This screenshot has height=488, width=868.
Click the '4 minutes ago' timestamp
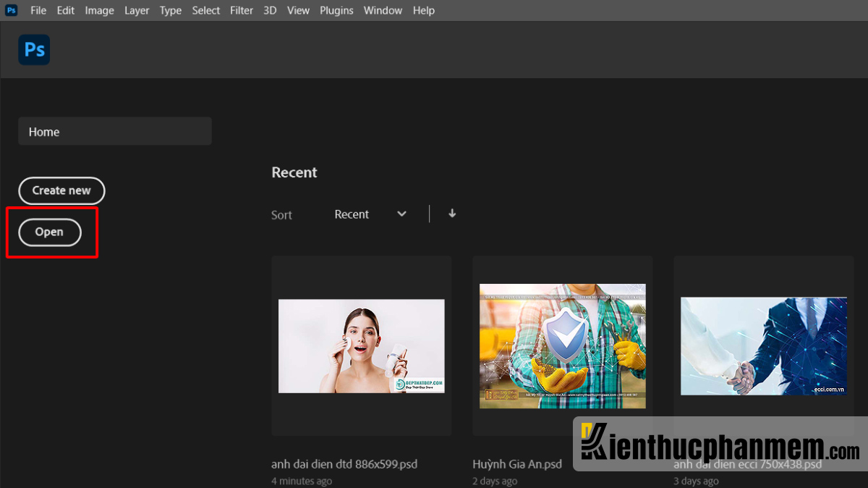pyautogui.click(x=302, y=481)
